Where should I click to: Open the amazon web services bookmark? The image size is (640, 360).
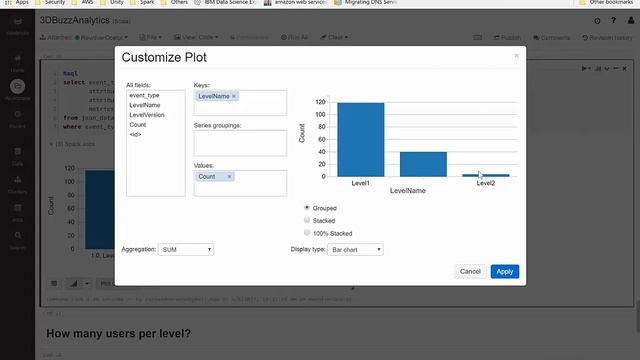pos(295,2)
